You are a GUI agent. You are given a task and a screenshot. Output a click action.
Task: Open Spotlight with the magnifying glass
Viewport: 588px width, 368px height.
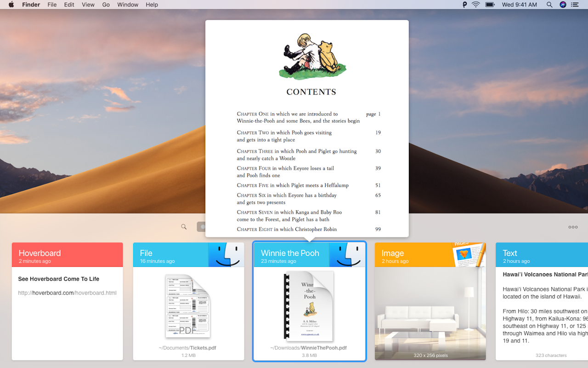click(x=549, y=5)
